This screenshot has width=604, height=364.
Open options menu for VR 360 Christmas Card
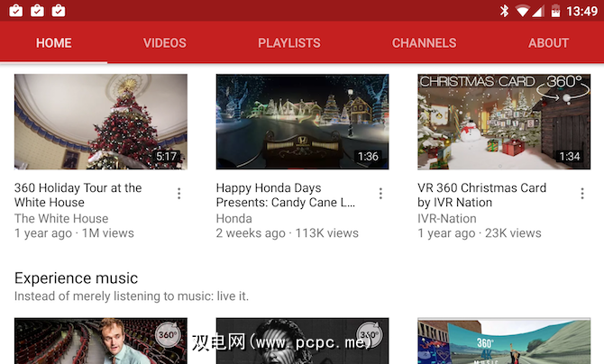click(582, 194)
